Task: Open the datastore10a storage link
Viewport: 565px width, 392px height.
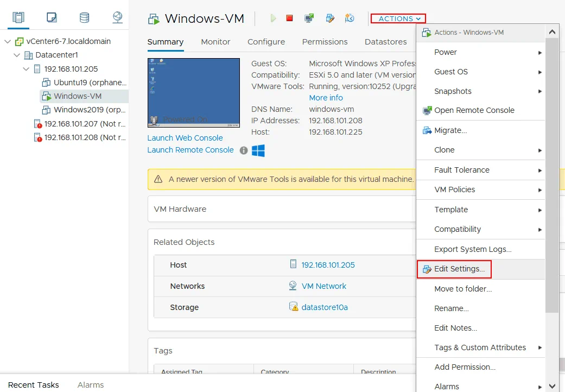Action: [x=325, y=307]
